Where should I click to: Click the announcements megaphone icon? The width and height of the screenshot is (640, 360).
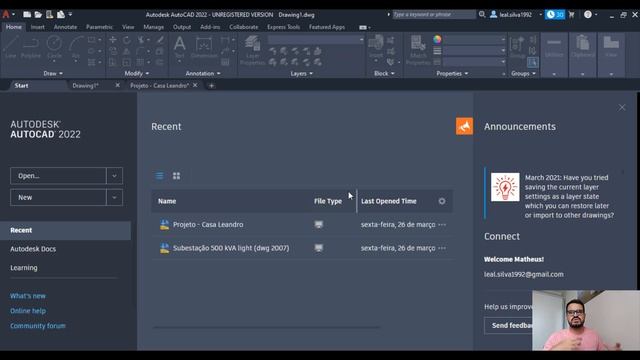(464, 127)
